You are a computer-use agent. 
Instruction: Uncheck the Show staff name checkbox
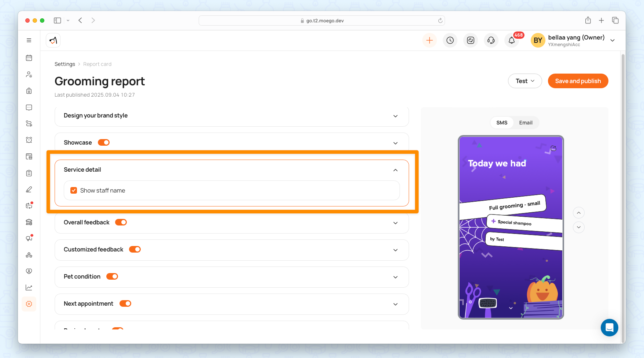[74, 190]
